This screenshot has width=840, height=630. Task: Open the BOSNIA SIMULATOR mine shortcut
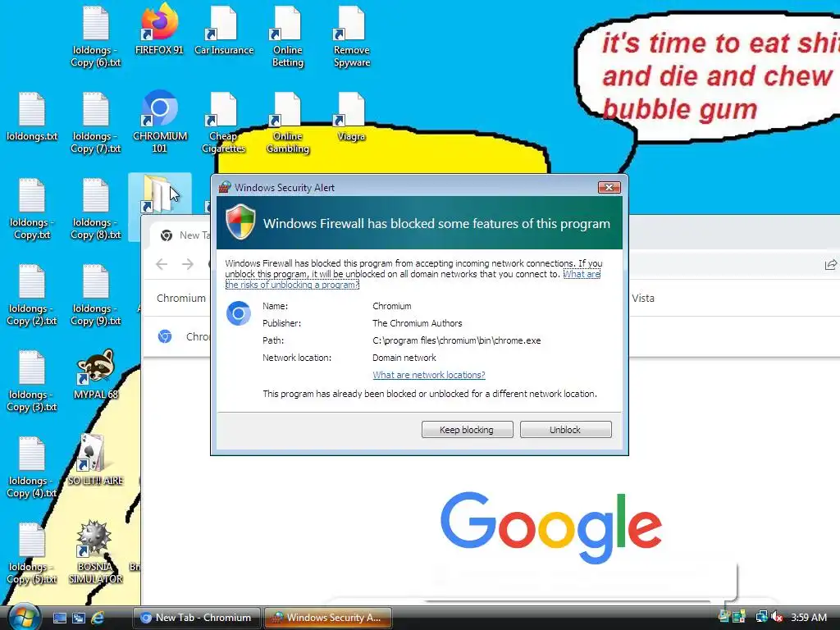click(96, 552)
